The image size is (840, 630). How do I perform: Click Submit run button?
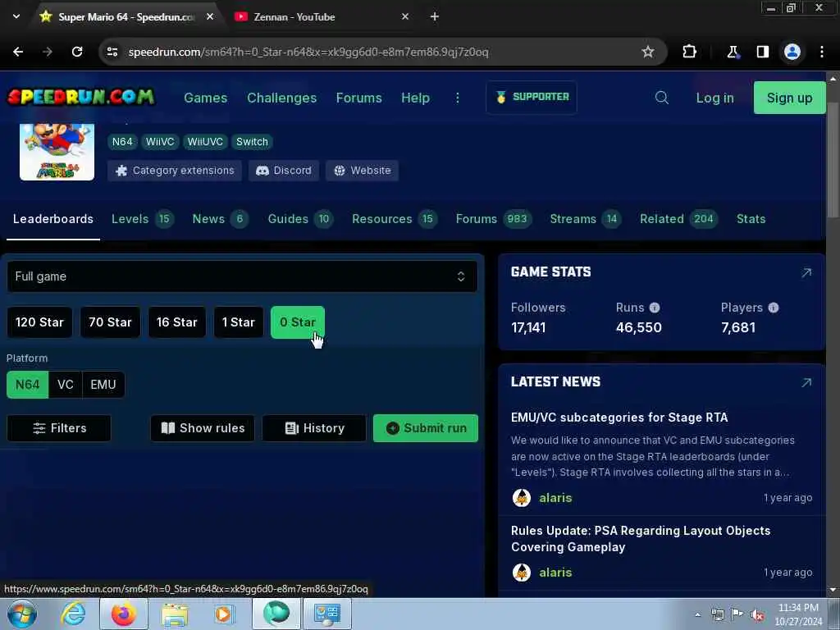tap(426, 428)
